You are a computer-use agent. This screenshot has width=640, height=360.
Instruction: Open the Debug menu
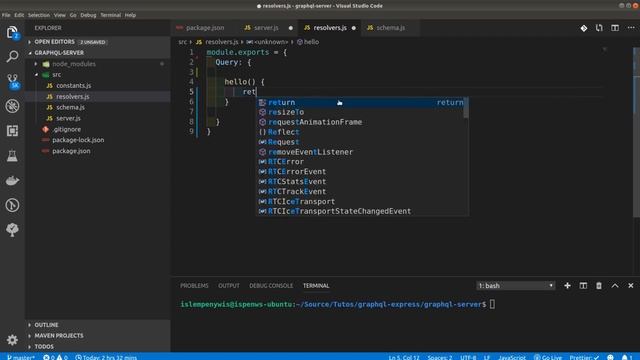[x=88, y=15]
